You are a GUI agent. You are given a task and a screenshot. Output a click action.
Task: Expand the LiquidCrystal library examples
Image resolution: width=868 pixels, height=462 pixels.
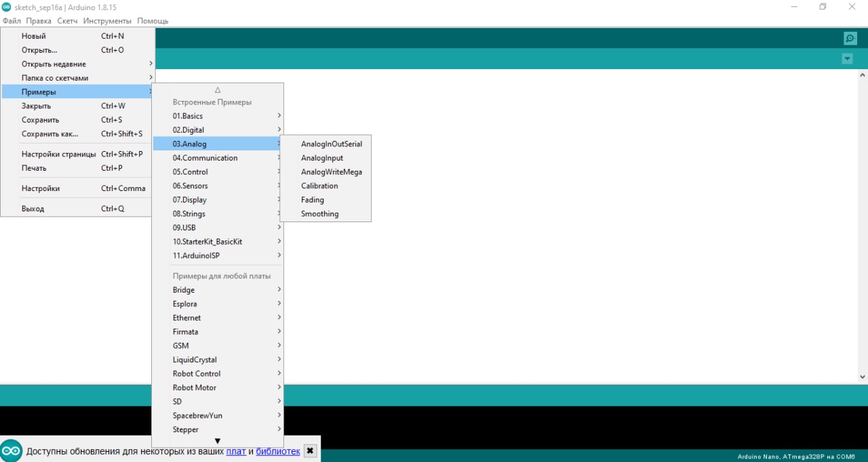point(218,360)
